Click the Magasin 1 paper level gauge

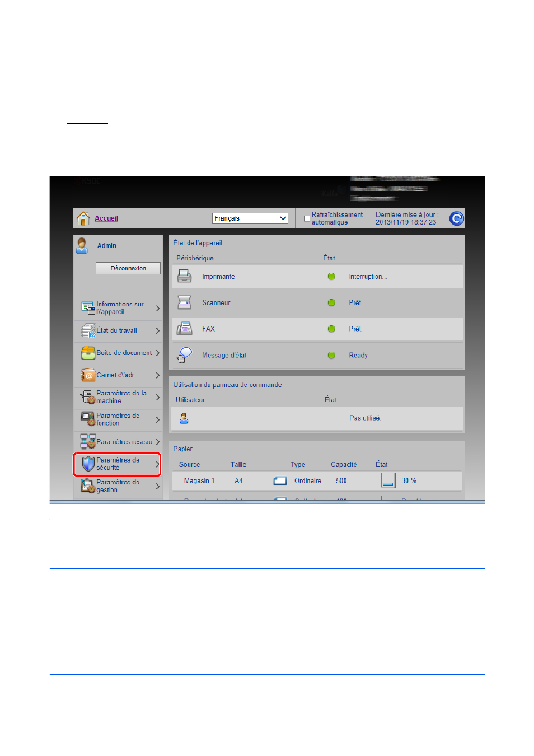click(x=388, y=480)
